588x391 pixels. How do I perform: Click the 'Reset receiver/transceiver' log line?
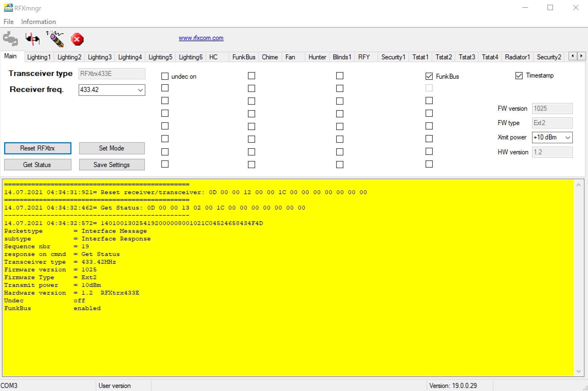tap(186, 192)
